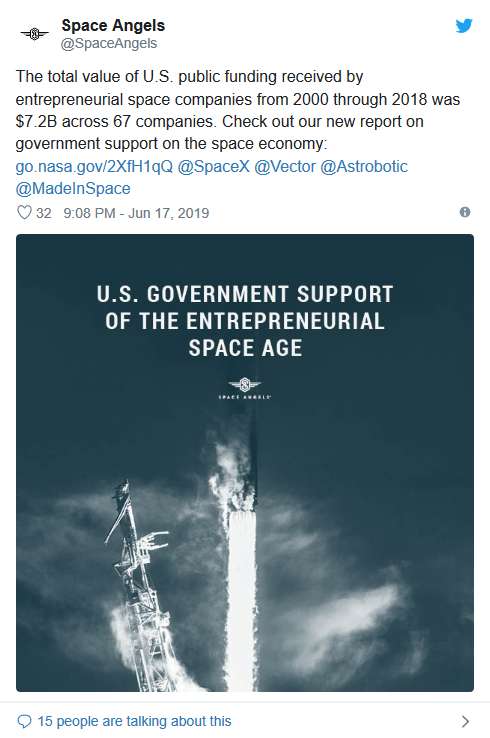Click the Twitter bird logo icon

tap(464, 25)
